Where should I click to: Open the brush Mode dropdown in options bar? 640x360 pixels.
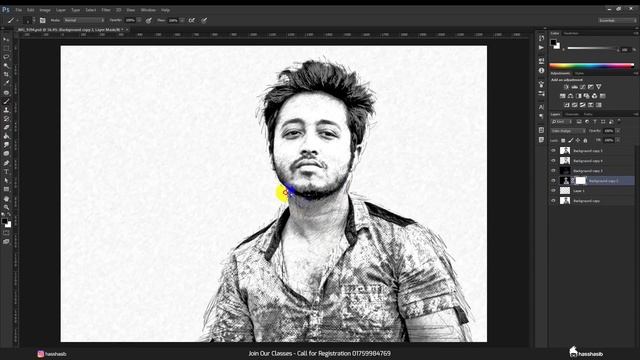pos(84,20)
